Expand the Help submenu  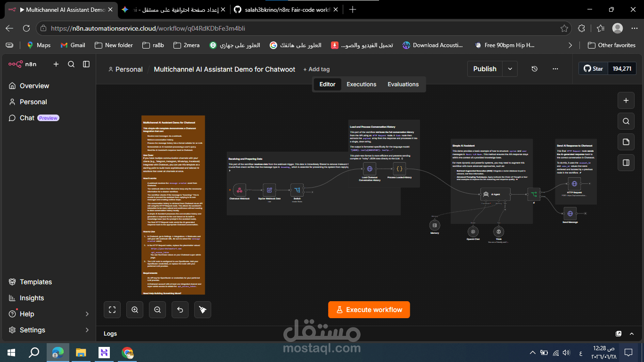[x=87, y=314]
